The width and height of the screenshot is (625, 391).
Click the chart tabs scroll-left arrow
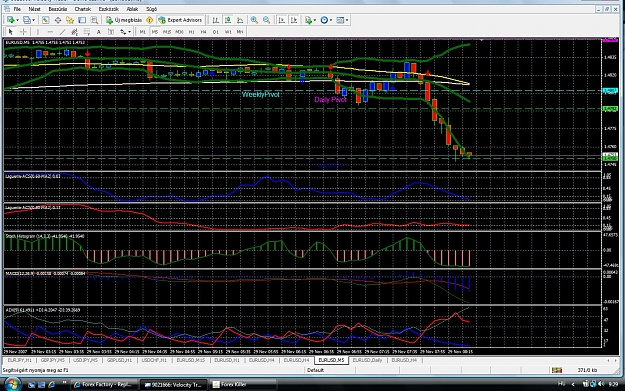609,360
